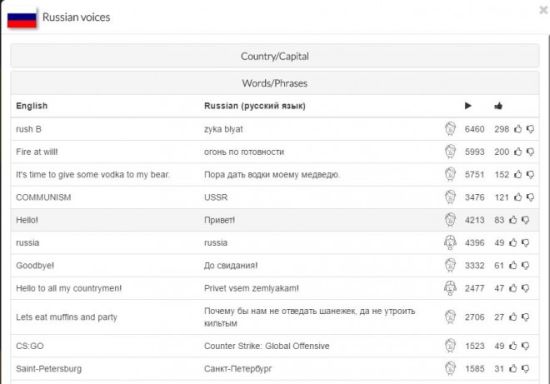Thumbs up the 'rush B' phrase
The height and width of the screenshot is (384, 550).
click(518, 129)
